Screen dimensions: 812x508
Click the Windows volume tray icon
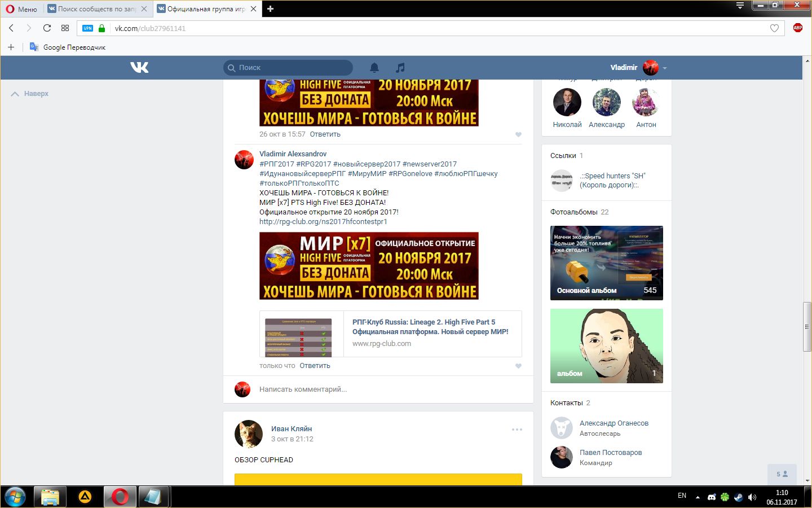coord(752,497)
